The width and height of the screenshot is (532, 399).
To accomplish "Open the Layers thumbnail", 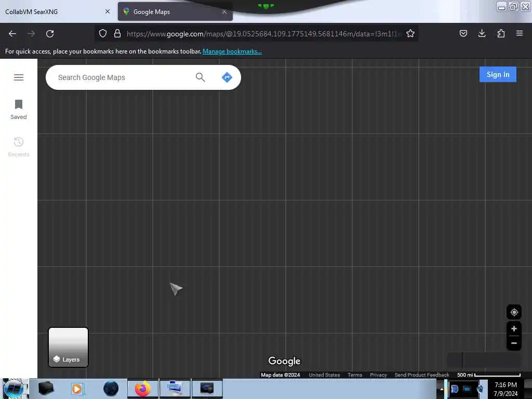I will coord(68,347).
